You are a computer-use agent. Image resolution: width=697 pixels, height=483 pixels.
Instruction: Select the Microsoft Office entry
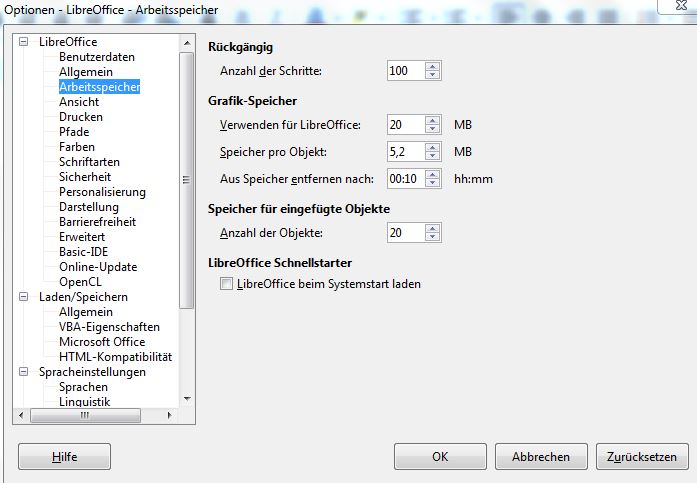(102, 342)
